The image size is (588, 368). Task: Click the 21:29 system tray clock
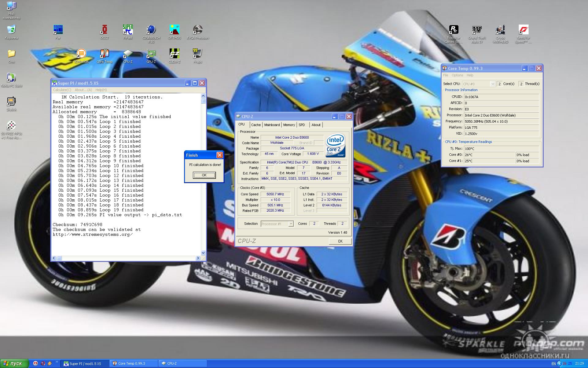click(579, 364)
